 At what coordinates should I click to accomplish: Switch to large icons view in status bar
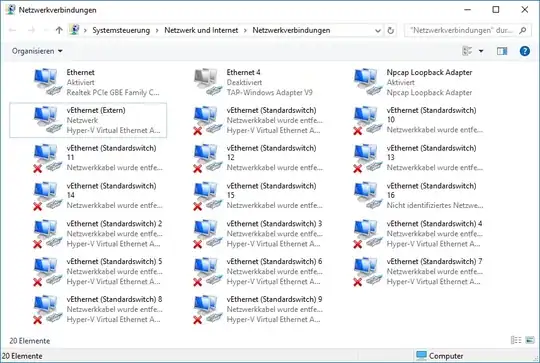530,340
